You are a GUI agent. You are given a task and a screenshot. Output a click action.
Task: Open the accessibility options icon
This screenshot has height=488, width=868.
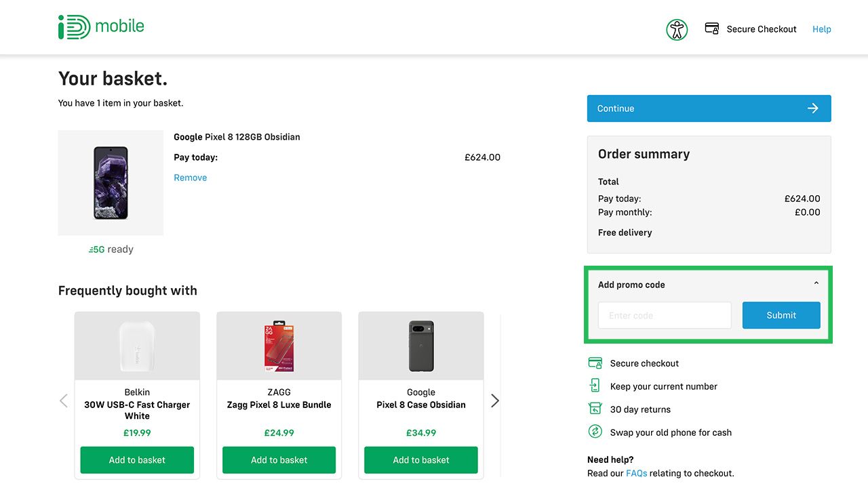click(677, 29)
